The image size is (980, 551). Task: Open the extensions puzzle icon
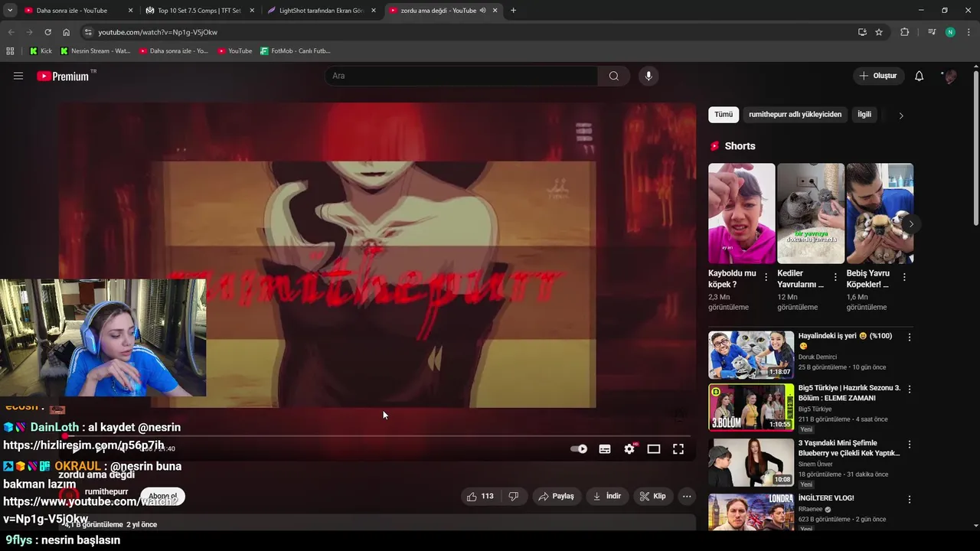[905, 32]
